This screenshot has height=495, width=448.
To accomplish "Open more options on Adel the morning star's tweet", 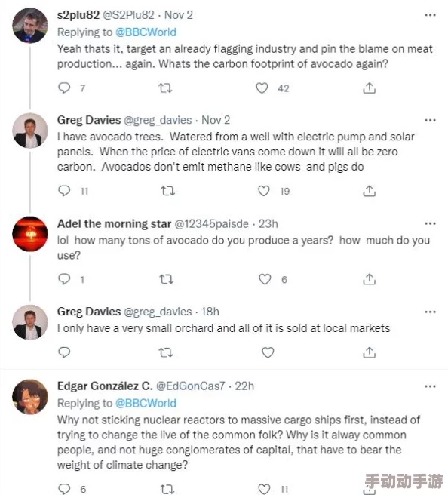I will click(430, 224).
